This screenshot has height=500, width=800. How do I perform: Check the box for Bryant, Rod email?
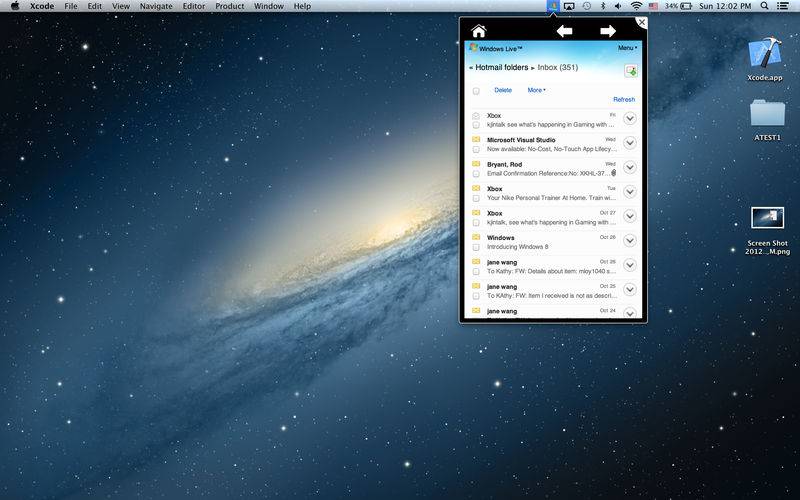[476, 174]
